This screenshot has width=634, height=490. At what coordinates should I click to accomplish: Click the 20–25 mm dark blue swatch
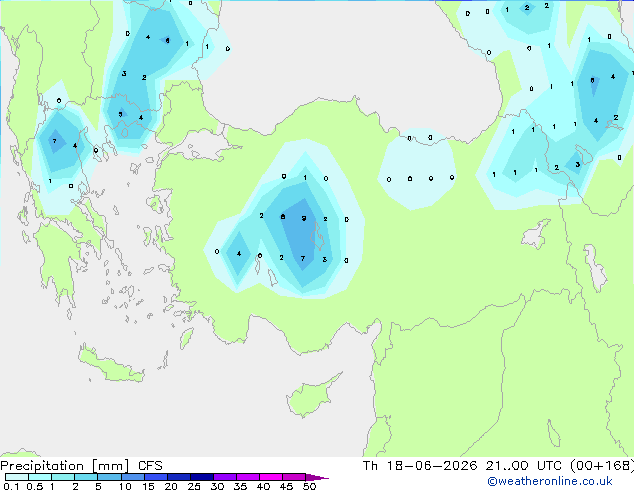click(x=179, y=477)
